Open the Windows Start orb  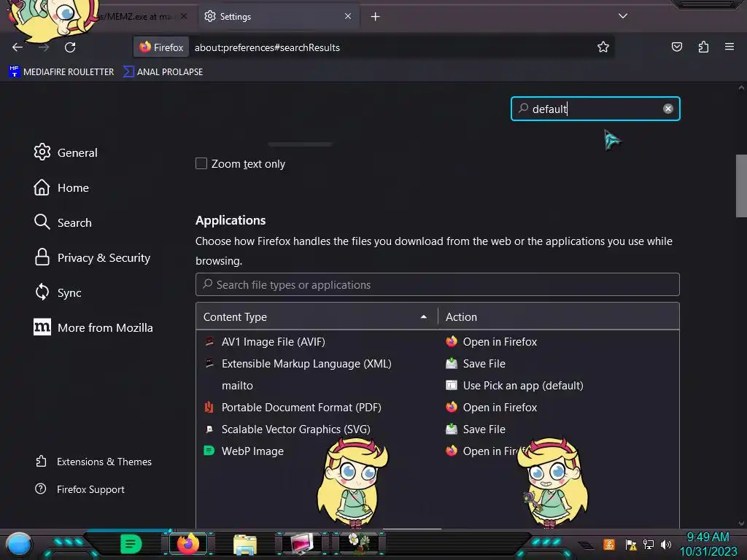[19, 544]
